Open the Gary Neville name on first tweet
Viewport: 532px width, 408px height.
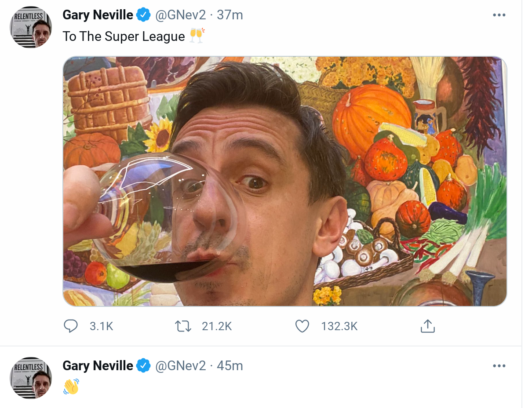[98, 15]
